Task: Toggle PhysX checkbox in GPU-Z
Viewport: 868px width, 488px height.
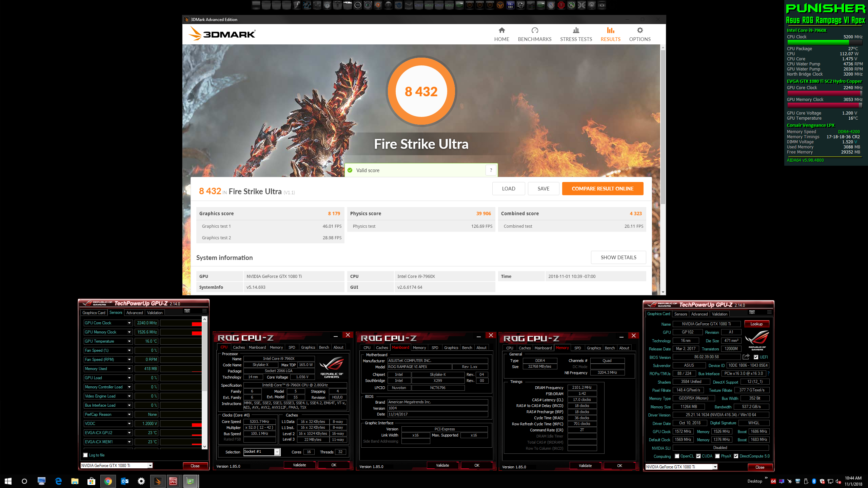Action: coord(717,456)
